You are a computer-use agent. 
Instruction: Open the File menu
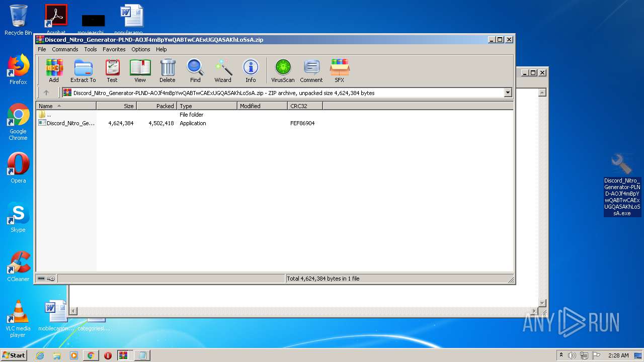pyautogui.click(x=42, y=49)
